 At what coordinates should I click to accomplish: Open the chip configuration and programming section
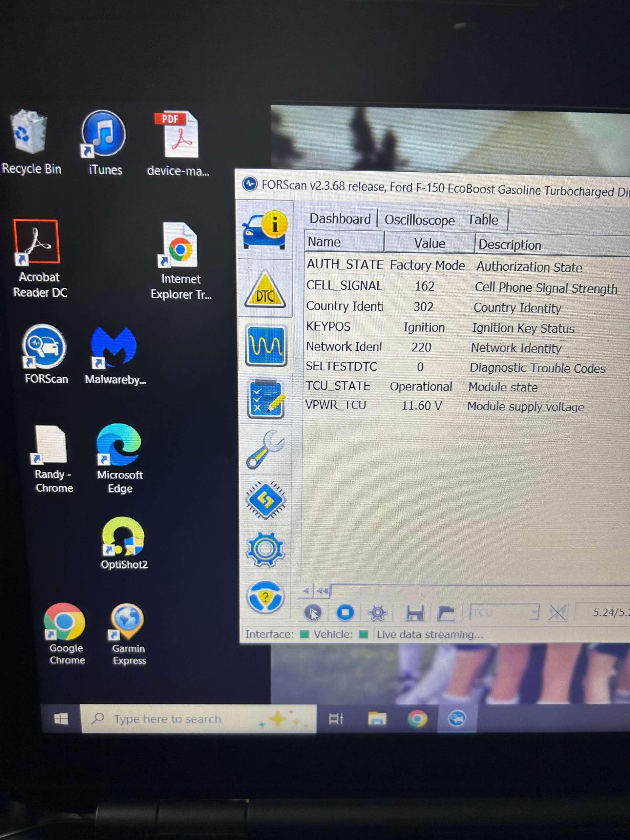265,500
